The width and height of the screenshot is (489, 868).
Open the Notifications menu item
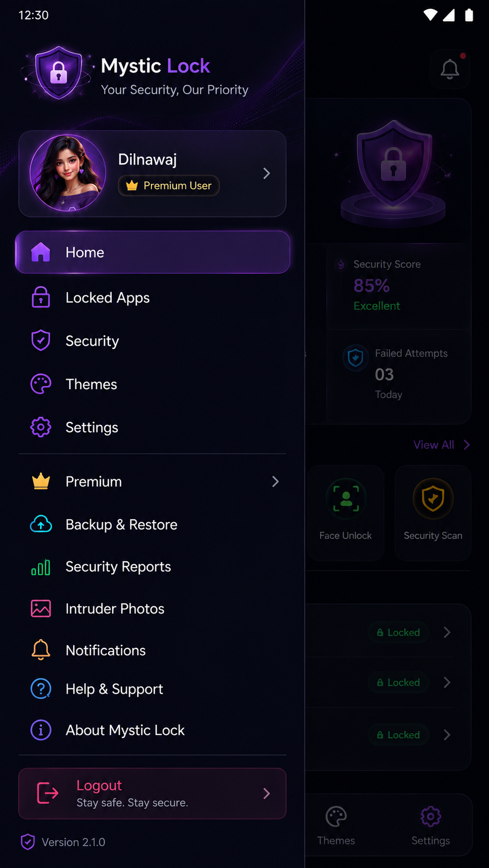pos(152,650)
